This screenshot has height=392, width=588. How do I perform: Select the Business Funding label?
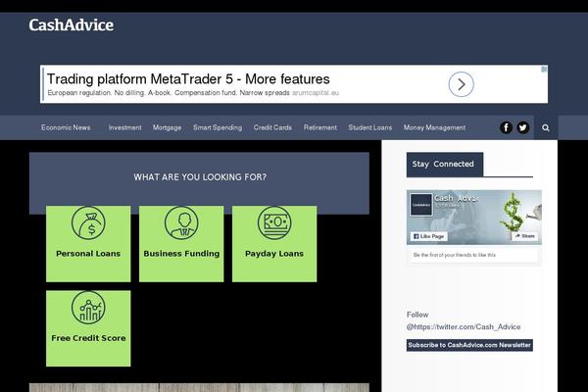[x=181, y=254]
